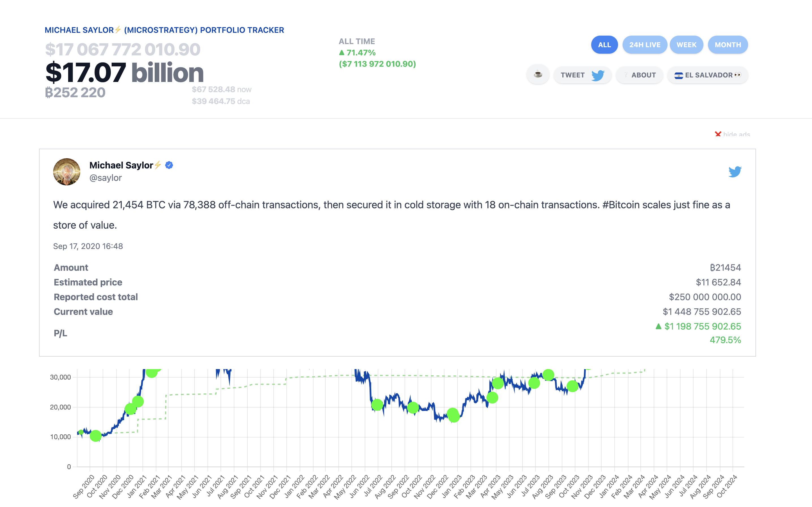The height and width of the screenshot is (507, 812).
Task: Open the 24H LIVE tab
Action: 645,44
